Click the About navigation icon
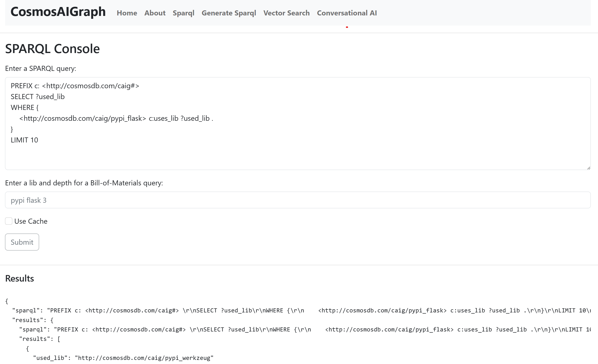The height and width of the screenshot is (364, 598). click(x=155, y=13)
